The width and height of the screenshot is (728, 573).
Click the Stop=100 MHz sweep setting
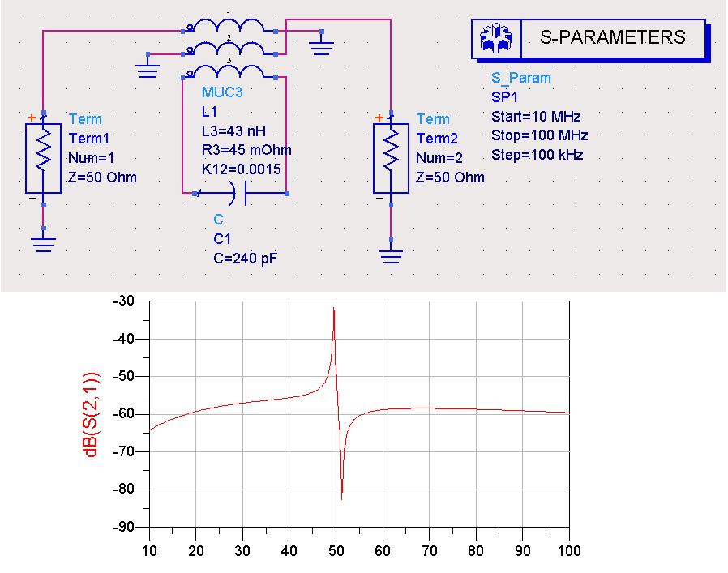click(x=539, y=135)
